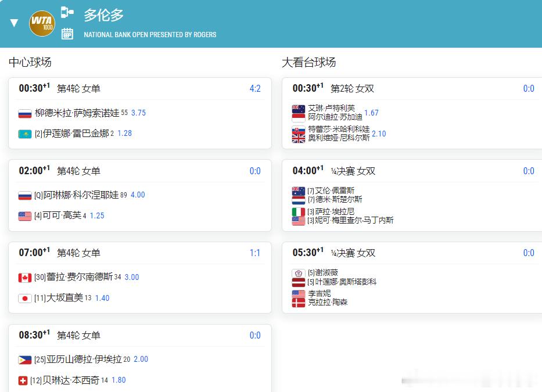
Task: Open head-to-head 1:1 for Fernandez–Osaka match
Action: click(255, 253)
